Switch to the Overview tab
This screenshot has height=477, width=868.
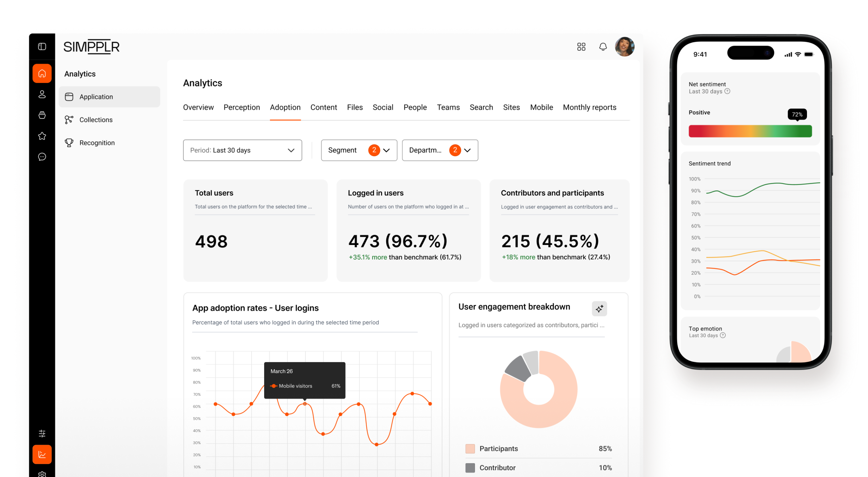tap(198, 107)
